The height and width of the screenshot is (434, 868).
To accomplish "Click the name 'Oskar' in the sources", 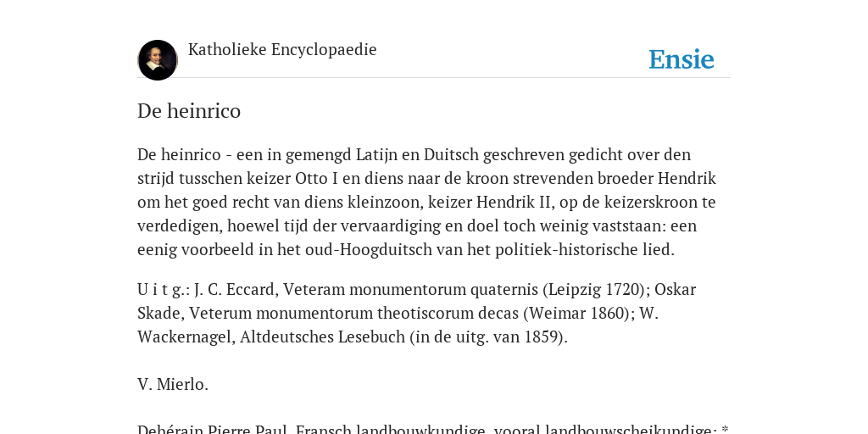I will pos(676,290).
